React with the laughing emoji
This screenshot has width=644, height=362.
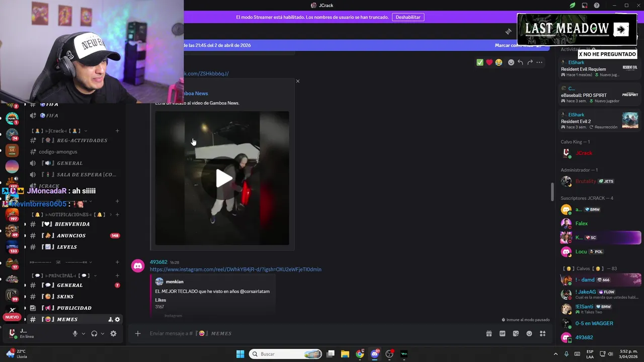point(499,62)
